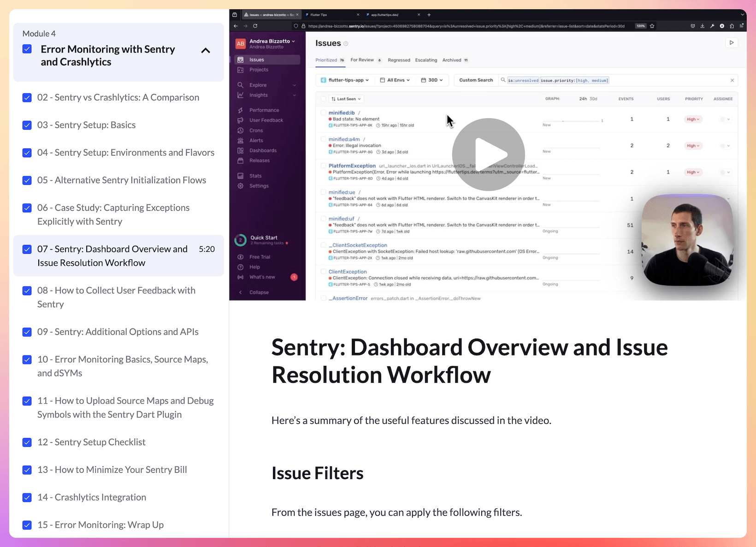Image resolution: width=756 pixels, height=547 pixels.
Task: Uncheck lesson 13 How to Minimize Your Sentry Bill
Action: pyautogui.click(x=27, y=470)
